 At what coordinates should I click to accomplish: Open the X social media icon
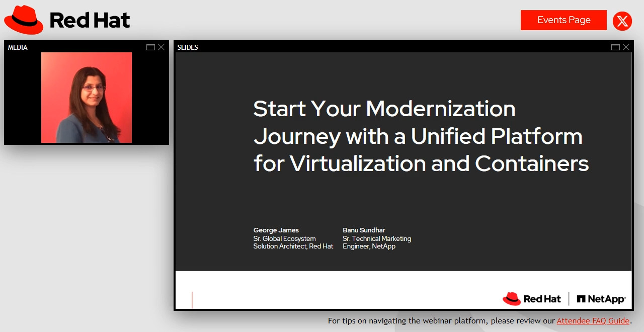tap(622, 21)
